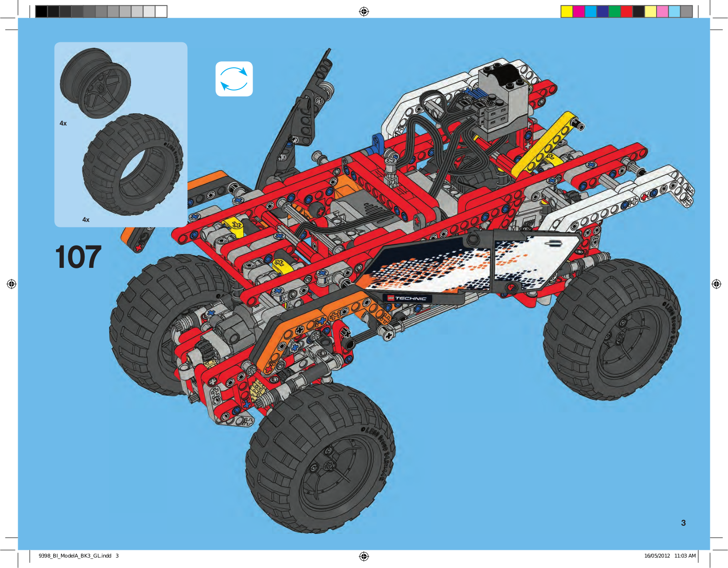
Task: Select the black wheel rim part image
Action: 96,83
